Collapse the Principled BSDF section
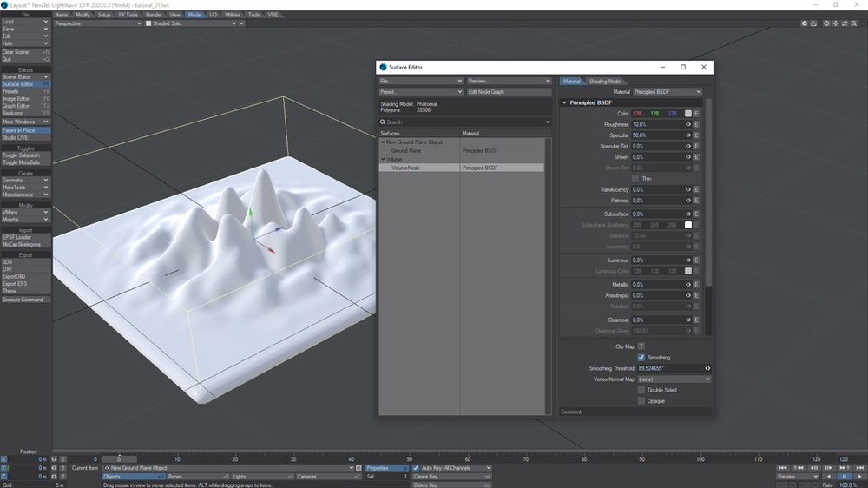The height and width of the screenshot is (488, 868). coord(565,102)
